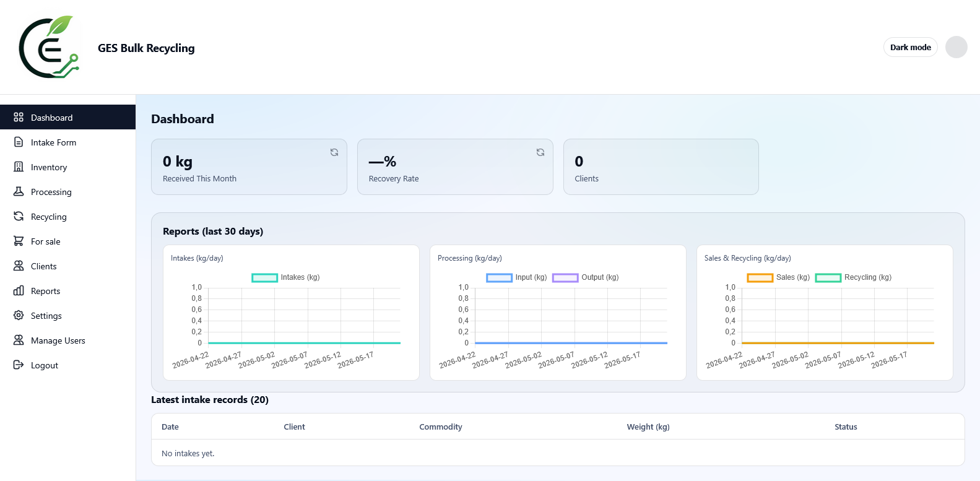Viewport: 980px width, 481px height.
Task: Click the 'No intakes yet.' row
Action: 558,453
